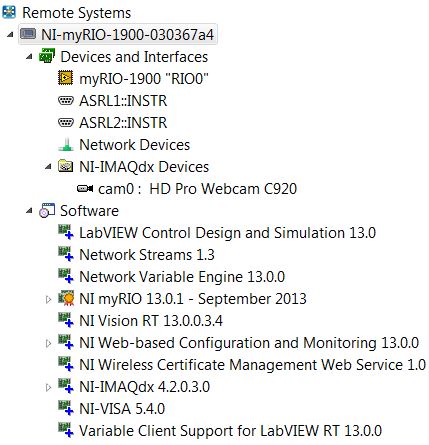Image resolution: width=429 pixels, height=445 pixels.
Task: Click the Software disc icon
Action: (x=47, y=210)
